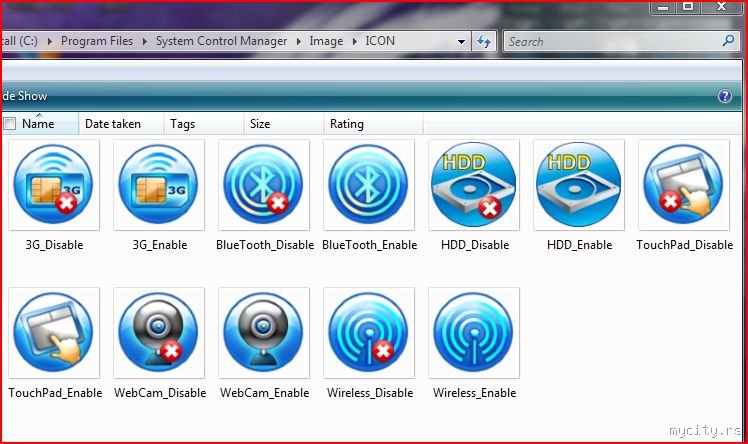Select the HDD_Enable icon thumbnail
Screen dimensions: 748x444
coord(579,185)
